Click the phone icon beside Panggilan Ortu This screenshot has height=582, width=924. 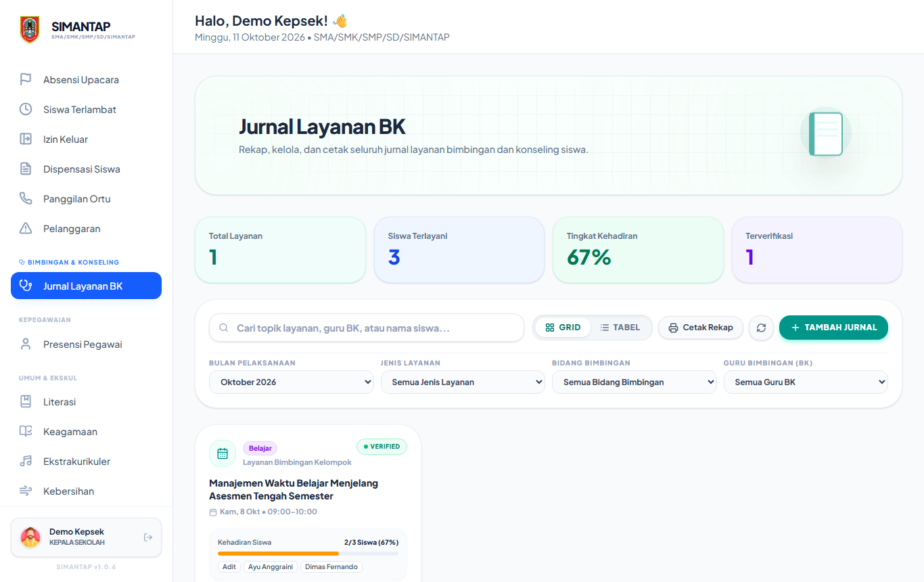coord(26,199)
